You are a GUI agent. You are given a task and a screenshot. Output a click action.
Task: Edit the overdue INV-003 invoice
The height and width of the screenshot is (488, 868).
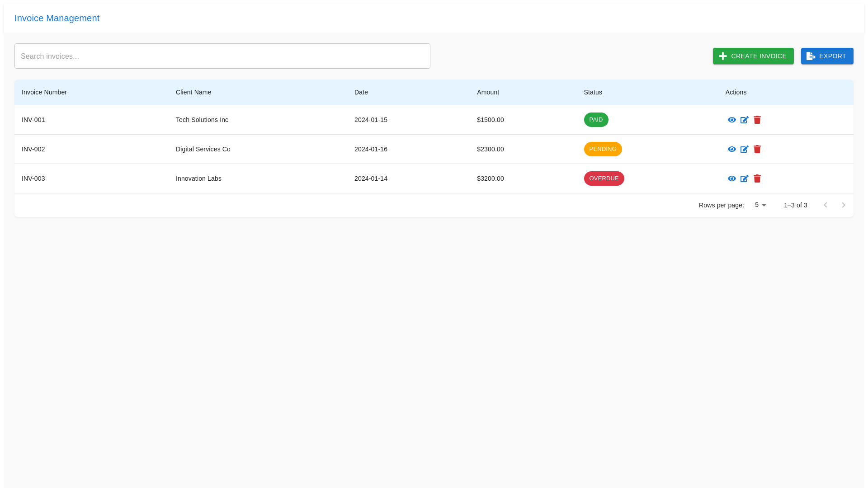tap(745, 178)
